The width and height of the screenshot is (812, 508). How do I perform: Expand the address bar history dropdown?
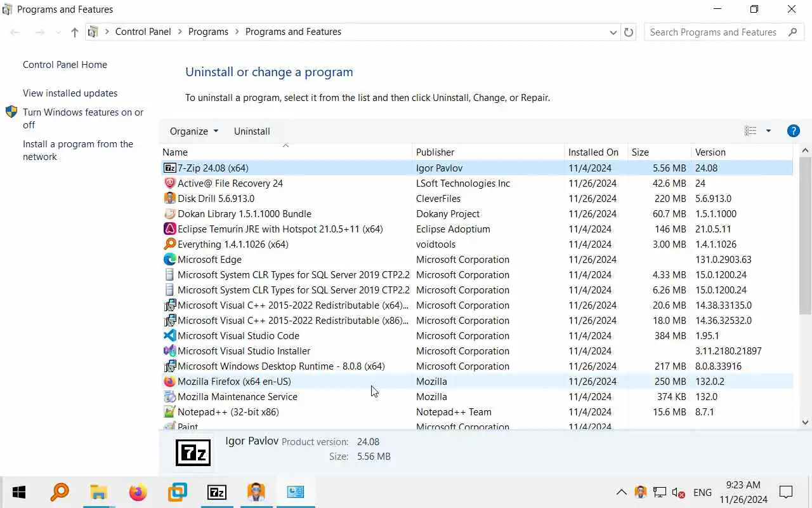613,32
